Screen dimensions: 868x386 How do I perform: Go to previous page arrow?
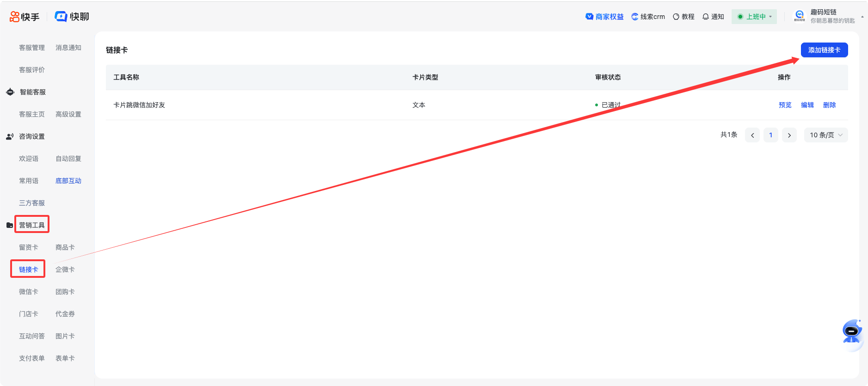click(x=752, y=135)
